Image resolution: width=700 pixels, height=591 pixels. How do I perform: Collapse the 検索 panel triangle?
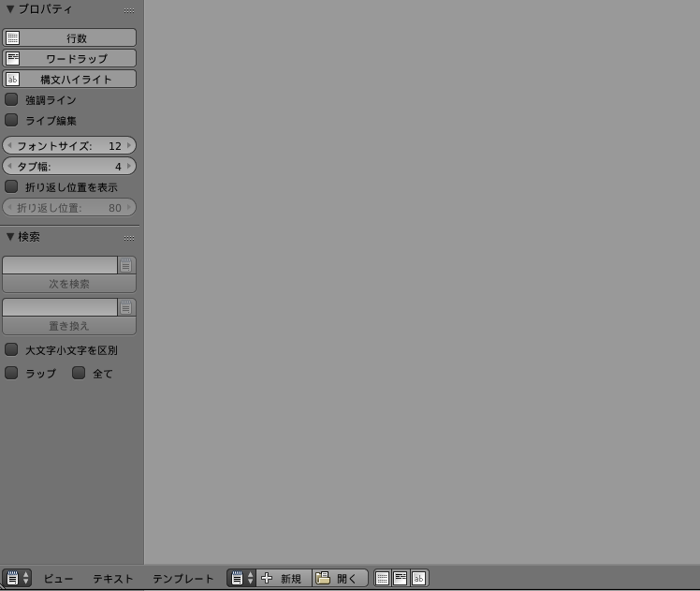point(10,237)
